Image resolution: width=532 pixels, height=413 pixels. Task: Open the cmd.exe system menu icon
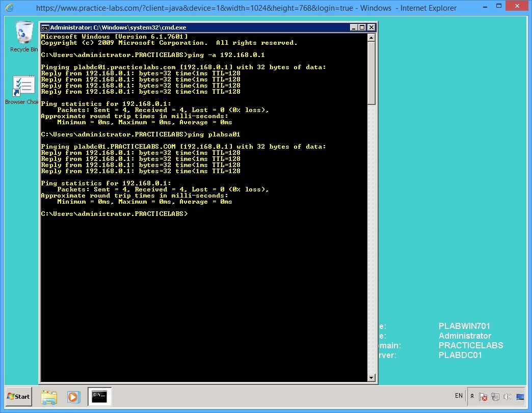(x=44, y=27)
